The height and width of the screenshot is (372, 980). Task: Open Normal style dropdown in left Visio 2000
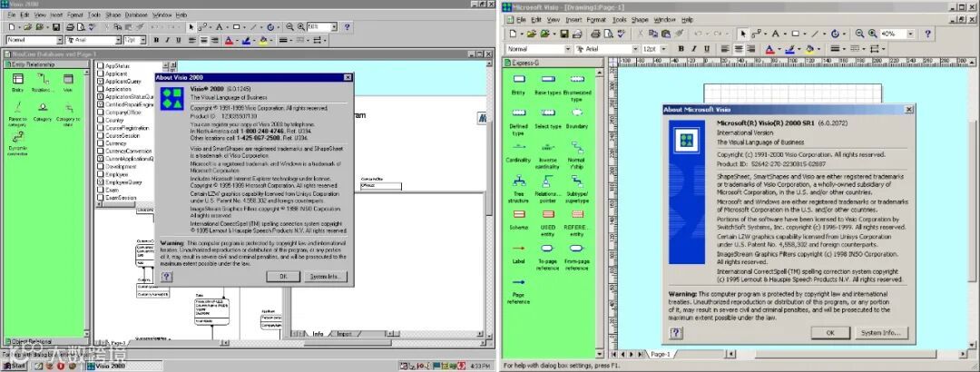coord(59,40)
